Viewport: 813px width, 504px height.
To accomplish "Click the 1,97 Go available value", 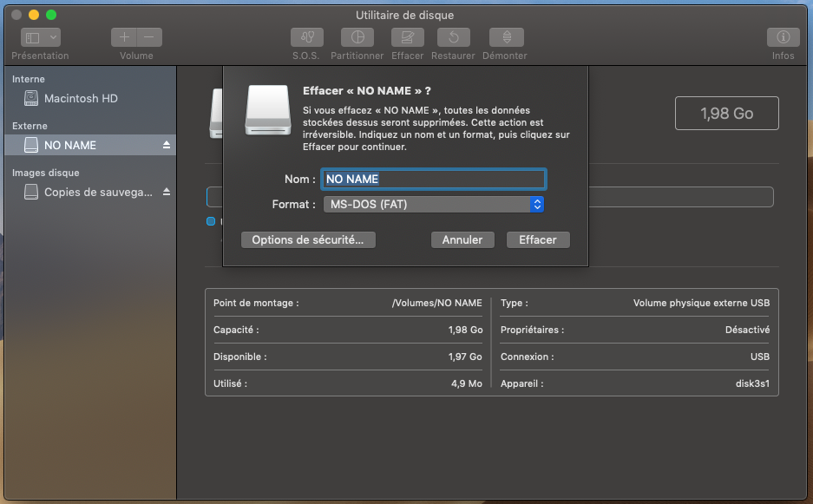I will pos(465,357).
